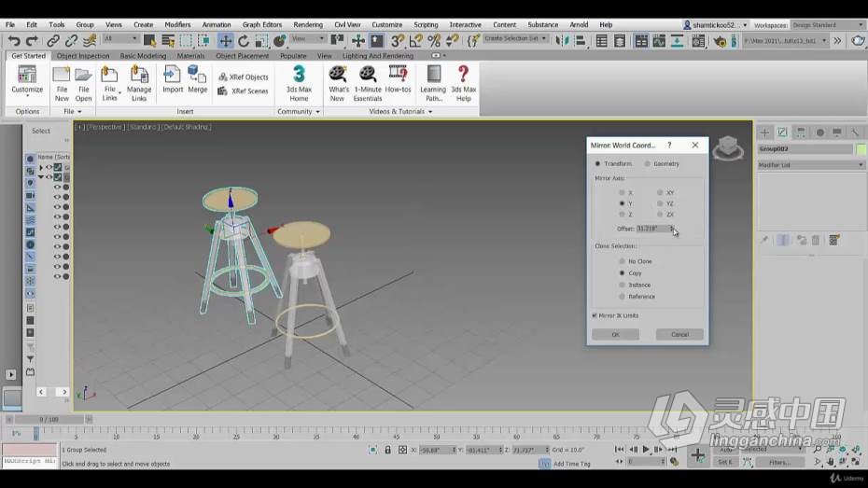Switch to Basic Modeling tab

click(143, 56)
